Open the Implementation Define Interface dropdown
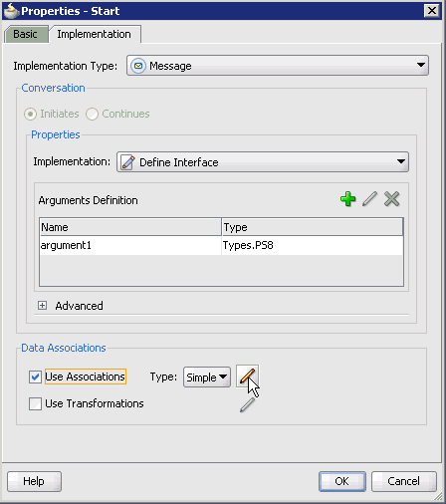 click(263, 162)
